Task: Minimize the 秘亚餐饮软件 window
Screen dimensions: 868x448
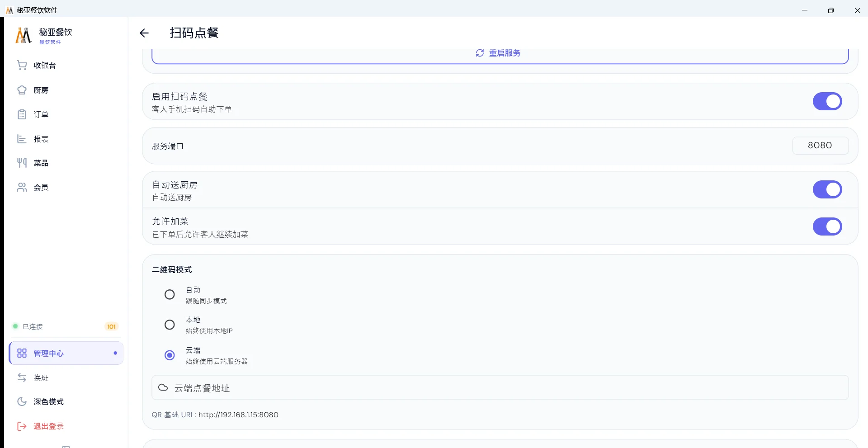Action: click(x=805, y=10)
